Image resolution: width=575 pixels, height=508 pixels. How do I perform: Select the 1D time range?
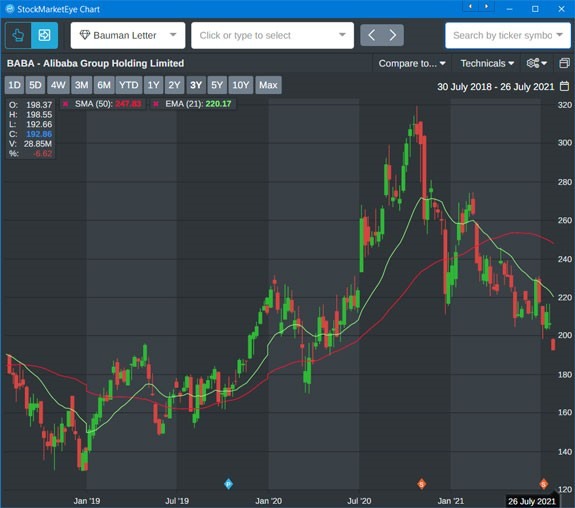tap(14, 85)
